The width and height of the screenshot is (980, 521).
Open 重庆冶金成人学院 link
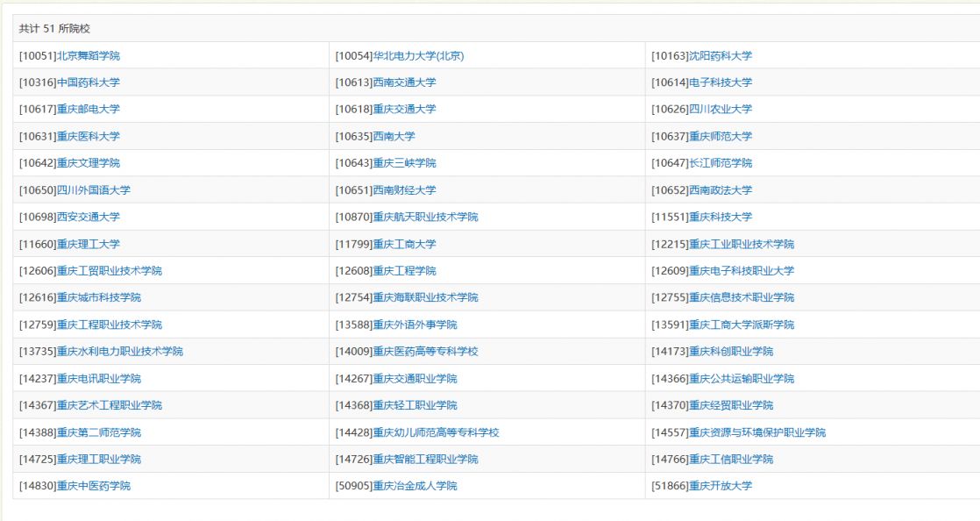[x=415, y=486]
